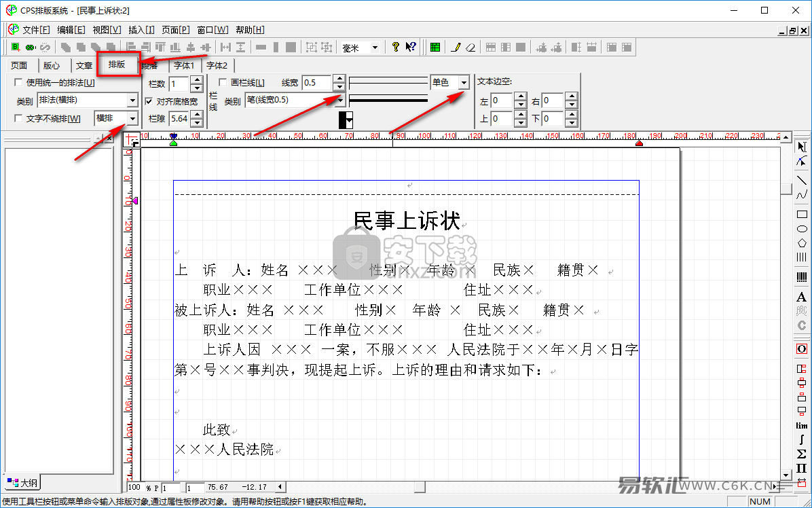Click the 栏数 input field

[180, 84]
